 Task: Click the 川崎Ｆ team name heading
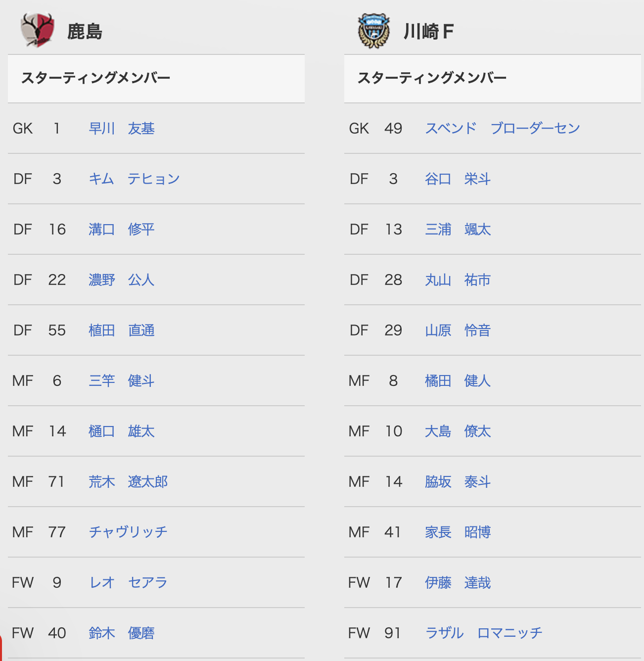click(428, 32)
